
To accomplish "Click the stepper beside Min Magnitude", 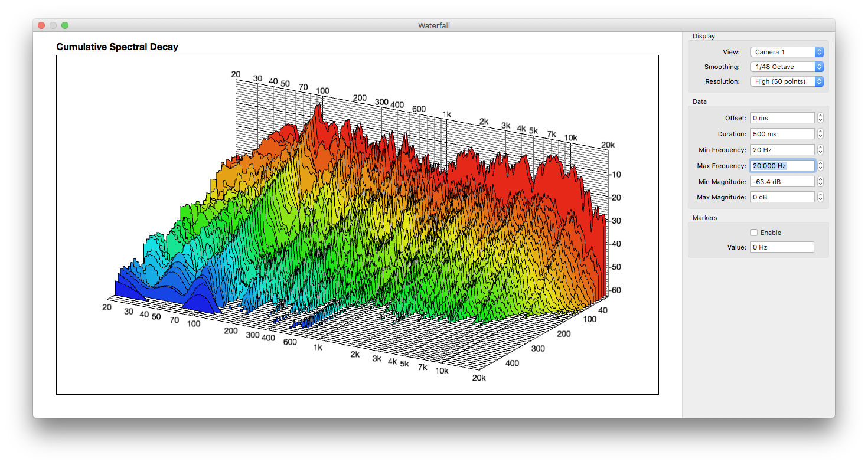I will (820, 182).
